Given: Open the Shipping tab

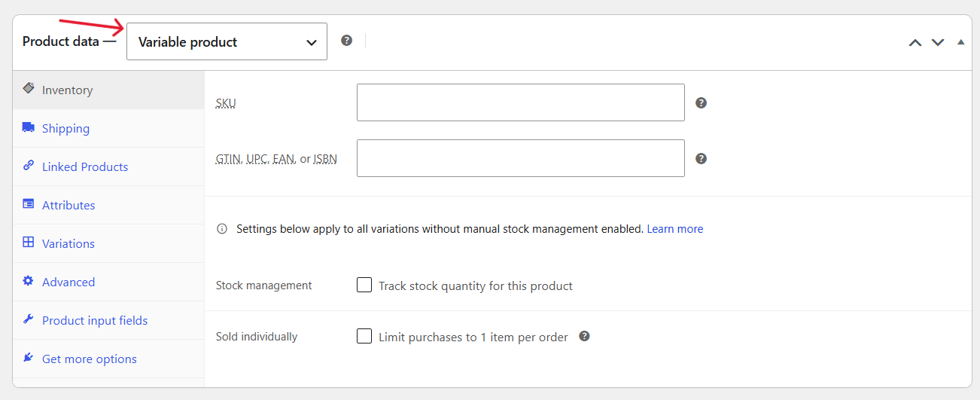Looking at the screenshot, I should click(108, 128).
